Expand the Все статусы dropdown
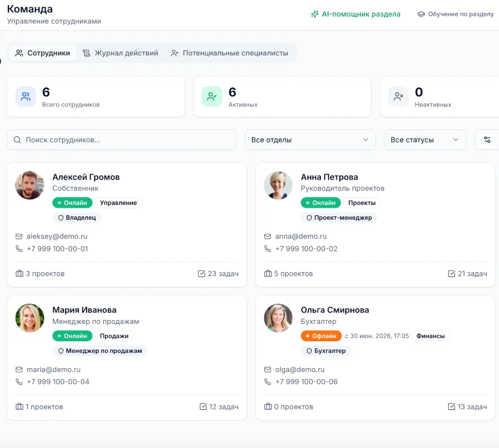This screenshot has height=448, width=499. pyautogui.click(x=425, y=139)
